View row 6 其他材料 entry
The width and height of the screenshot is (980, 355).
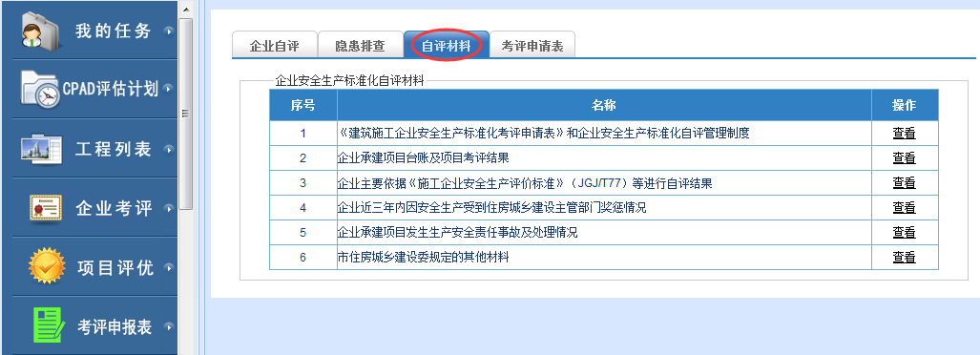click(x=904, y=257)
